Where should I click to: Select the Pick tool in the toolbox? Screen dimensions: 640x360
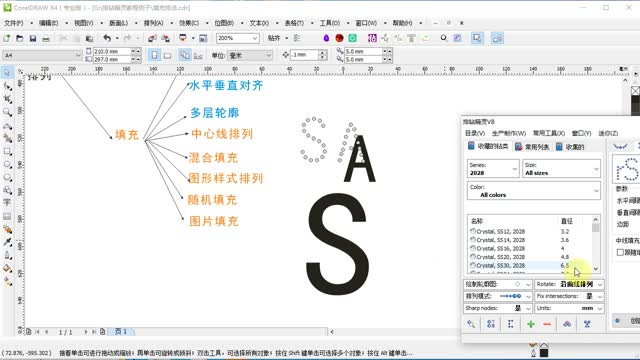click(7, 73)
